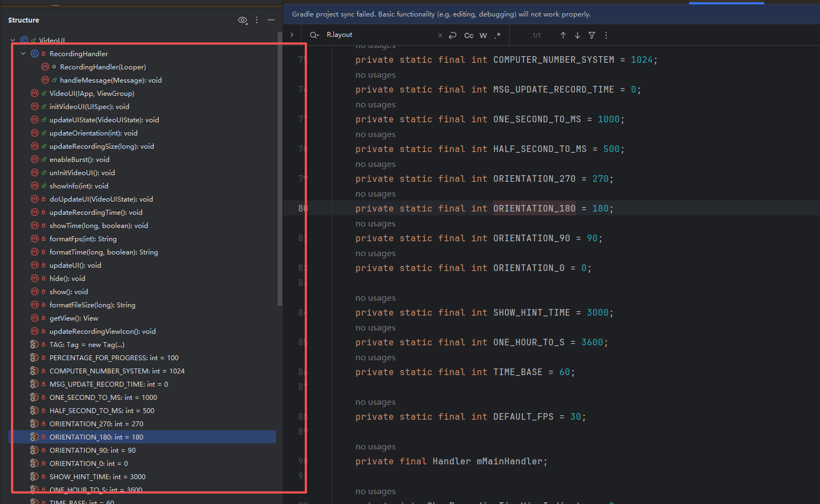Click 'no usages' hint above DEFAULT_FPS

coord(375,402)
